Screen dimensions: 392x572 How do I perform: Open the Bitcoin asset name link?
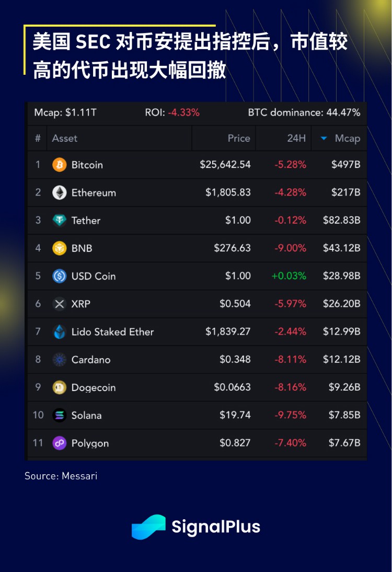pos(87,165)
